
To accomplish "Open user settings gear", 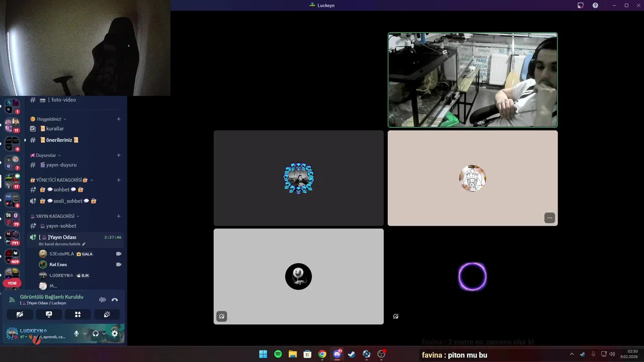I will [x=115, y=333].
